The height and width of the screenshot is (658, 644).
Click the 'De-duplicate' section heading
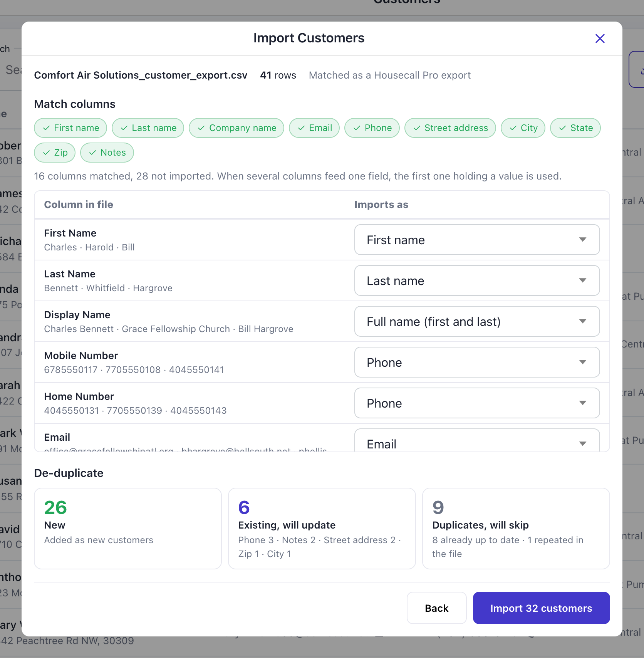(69, 473)
